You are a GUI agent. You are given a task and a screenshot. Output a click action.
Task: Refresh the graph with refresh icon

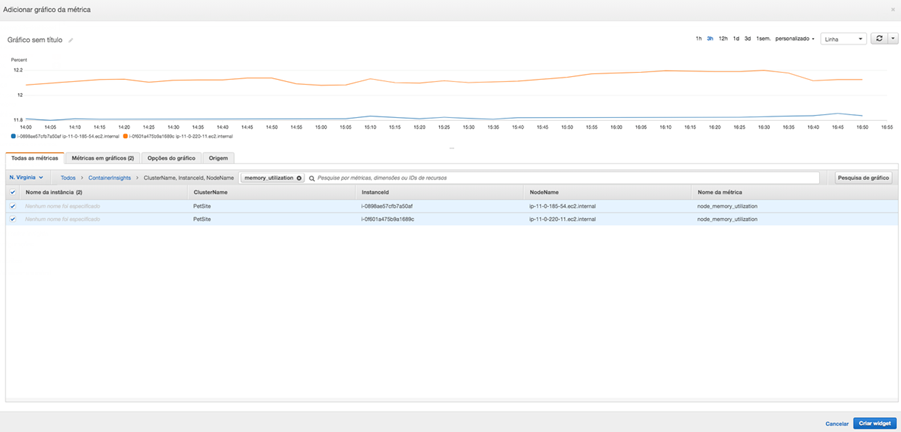click(879, 38)
